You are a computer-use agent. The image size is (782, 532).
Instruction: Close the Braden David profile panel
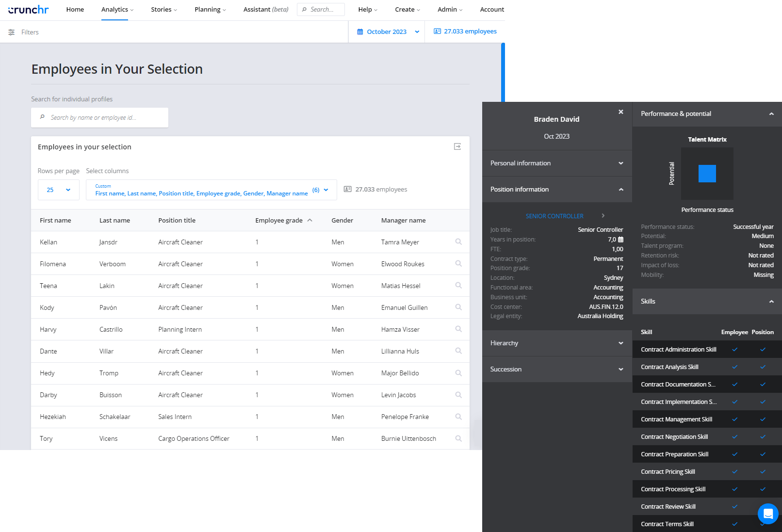(621, 112)
